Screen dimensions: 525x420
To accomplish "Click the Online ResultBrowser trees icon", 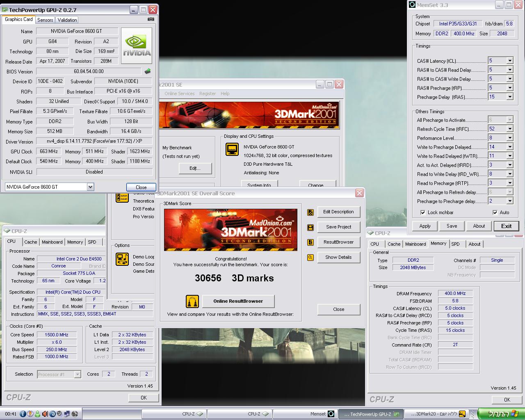I will coord(192,301).
